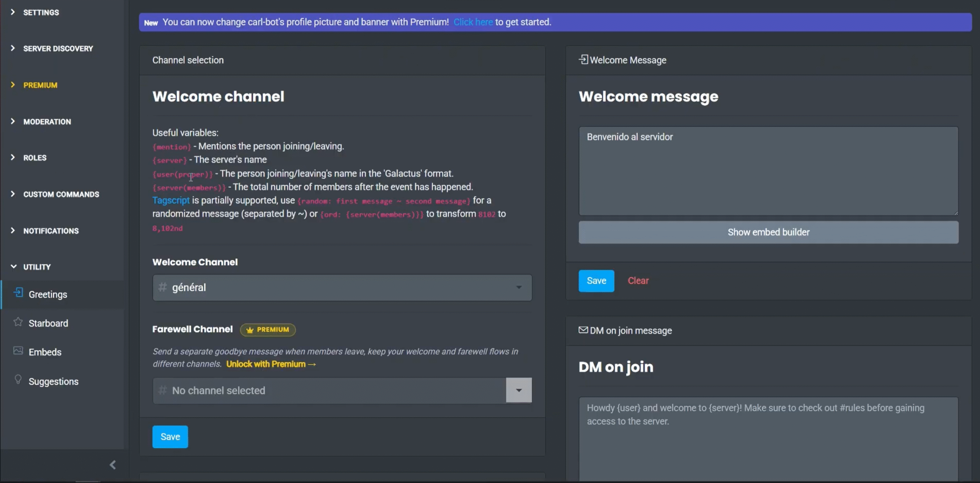Follow the 'Click here' banner link
This screenshot has width=980, height=483.
point(473,22)
